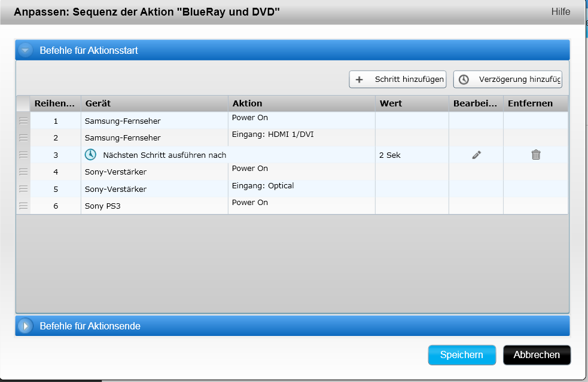Collapse the Befehle für Aktionsstart section
The height and width of the screenshot is (382, 588).
25,51
